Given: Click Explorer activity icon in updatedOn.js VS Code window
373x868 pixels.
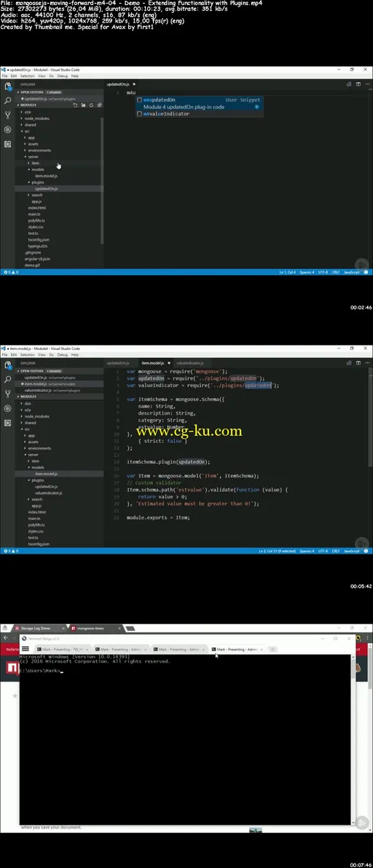Looking at the screenshot, I should click(7, 87).
